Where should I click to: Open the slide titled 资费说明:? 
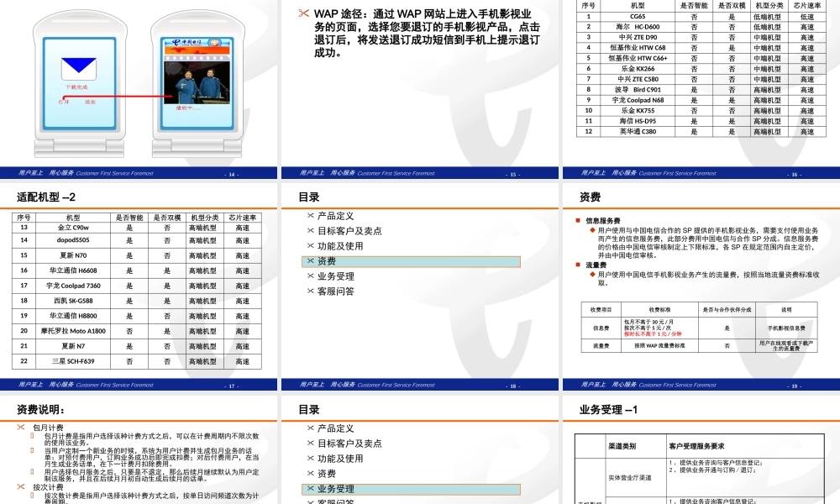139,450
